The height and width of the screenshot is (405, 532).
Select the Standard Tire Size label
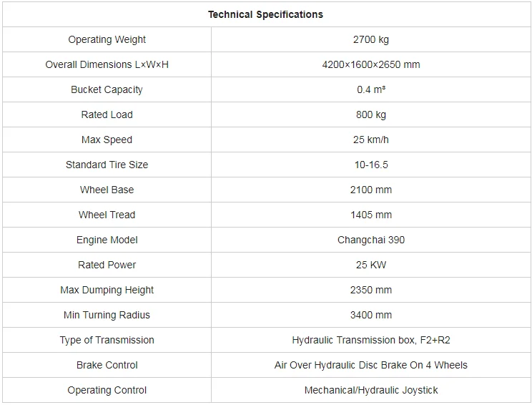coord(107,165)
